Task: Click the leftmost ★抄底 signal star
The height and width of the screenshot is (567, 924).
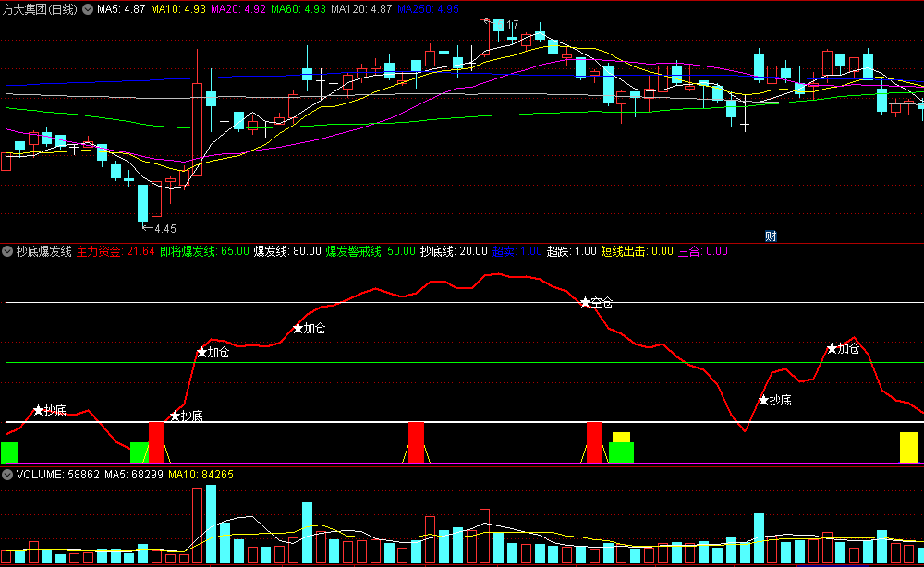Action: click(38, 410)
